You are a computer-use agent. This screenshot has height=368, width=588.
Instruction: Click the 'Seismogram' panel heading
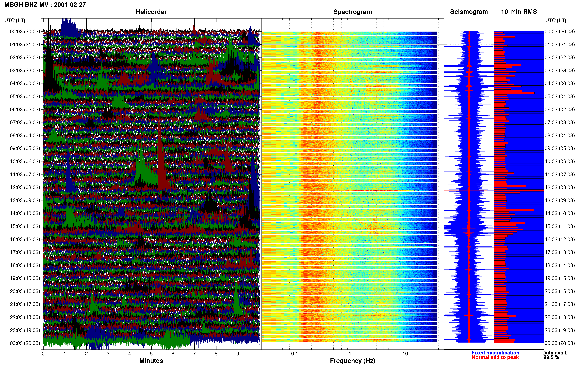[x=469, y=12]
